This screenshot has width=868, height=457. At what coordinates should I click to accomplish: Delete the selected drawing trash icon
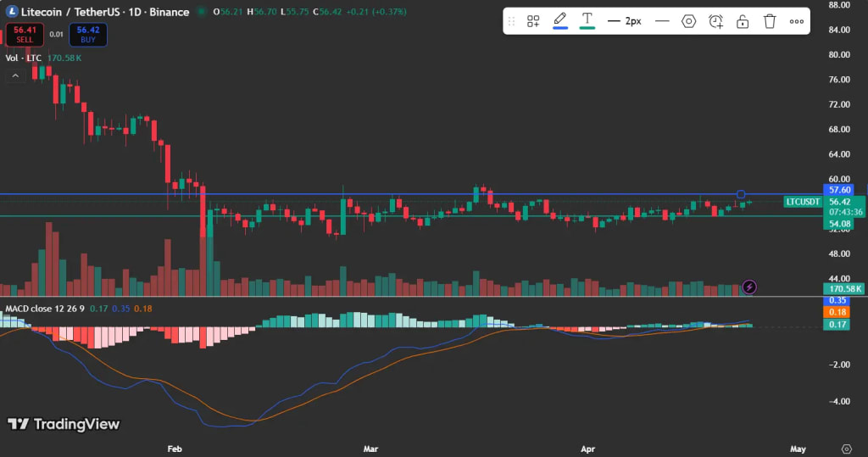point(770,21)
